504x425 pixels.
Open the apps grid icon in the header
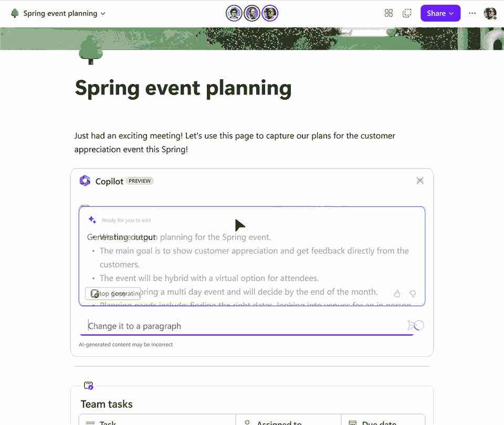388,13
